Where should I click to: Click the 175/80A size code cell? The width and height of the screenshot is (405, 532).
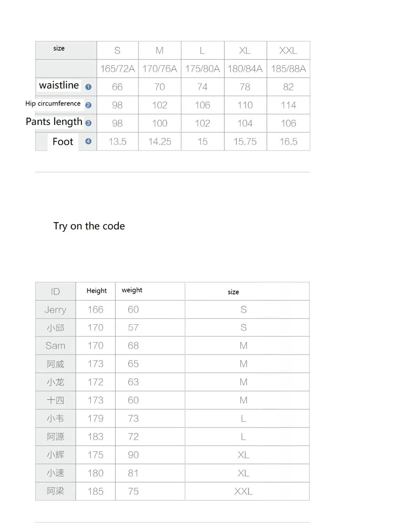click(202, 69)
